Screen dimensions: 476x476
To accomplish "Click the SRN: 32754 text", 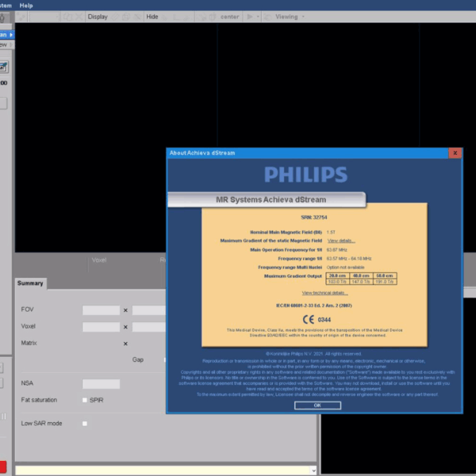I will coord(314,217).
